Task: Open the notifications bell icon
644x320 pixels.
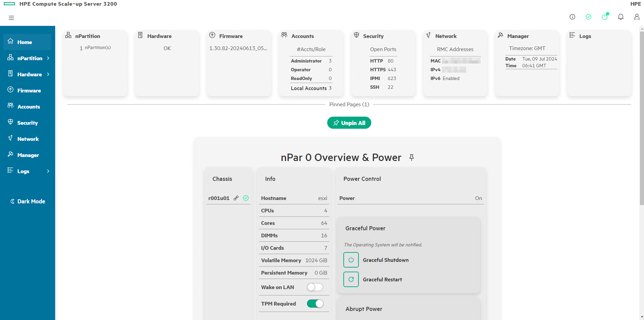Action: click(621, 17)
